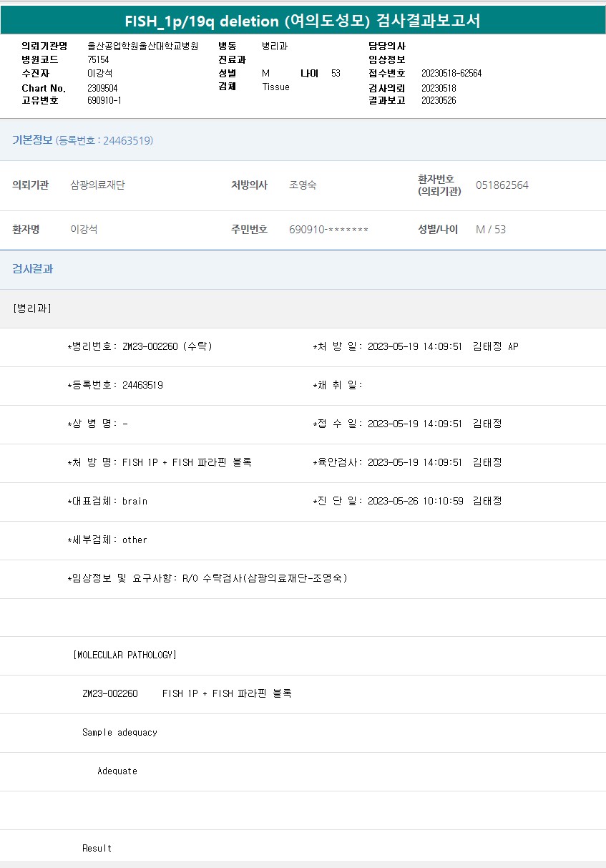Select the 검사결과 section heading
The width and height of the screenshot is (606, 868).
click(32, 269)
